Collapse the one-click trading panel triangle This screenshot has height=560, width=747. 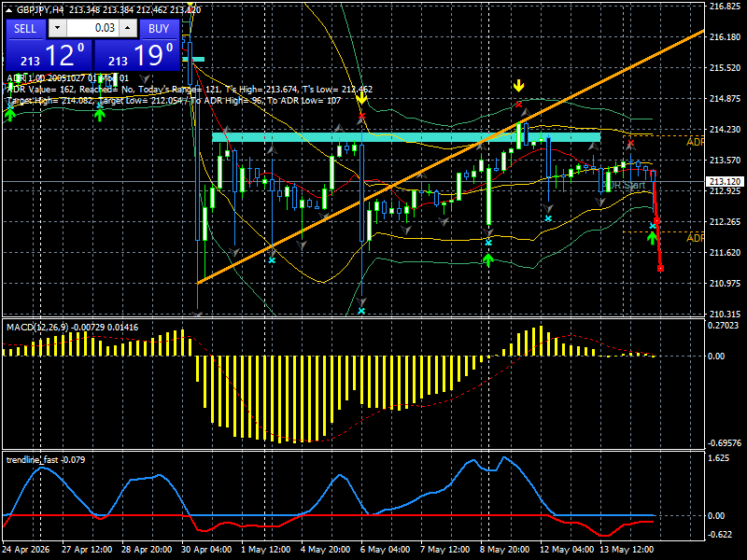tap(8, 10)
